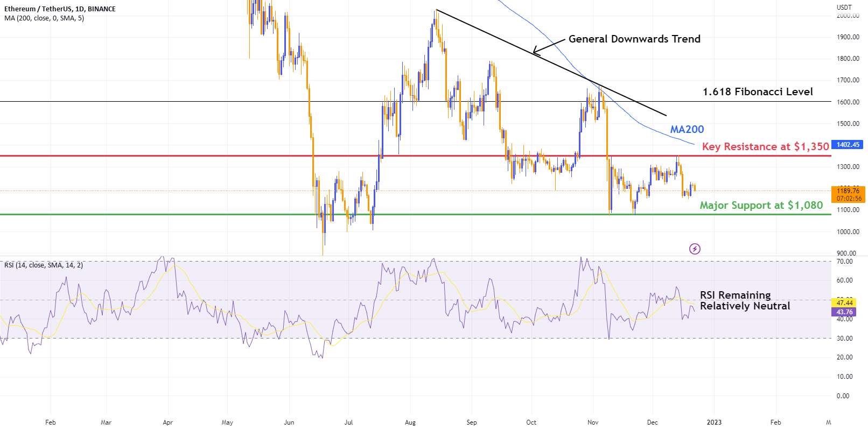Click the Nov label on time axis
This screenshot has height=430, width=868.
click(593, 422)
